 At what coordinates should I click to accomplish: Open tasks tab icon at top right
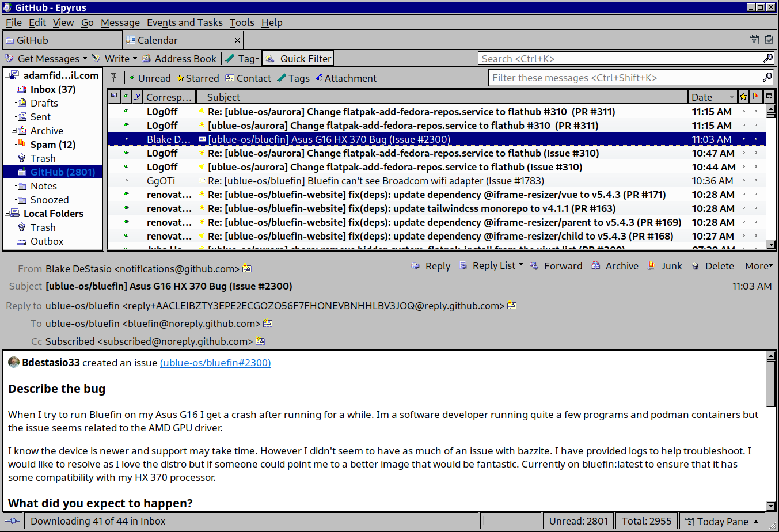click(x=769, y=40)
